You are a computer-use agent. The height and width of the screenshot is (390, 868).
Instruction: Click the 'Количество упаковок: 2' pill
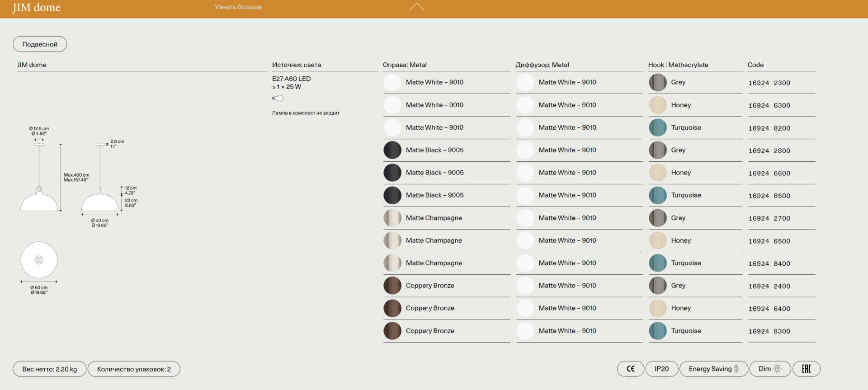[134, 369]
